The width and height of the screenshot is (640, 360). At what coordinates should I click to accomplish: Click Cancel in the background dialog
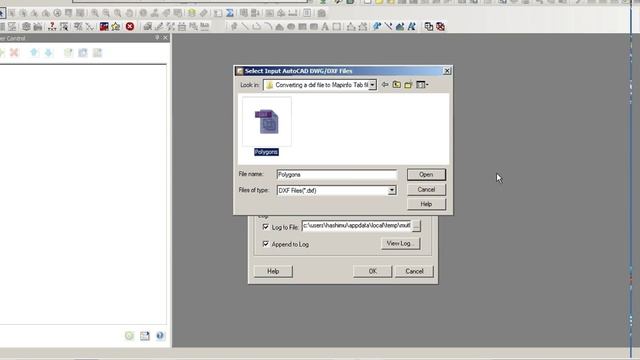pyautogui.click(x=414, y=271)
